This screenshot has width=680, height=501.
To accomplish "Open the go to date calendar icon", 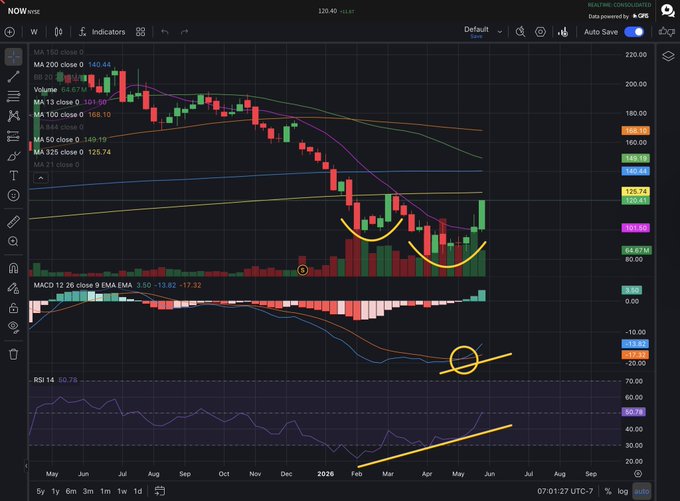I will (x=160, y=491).
